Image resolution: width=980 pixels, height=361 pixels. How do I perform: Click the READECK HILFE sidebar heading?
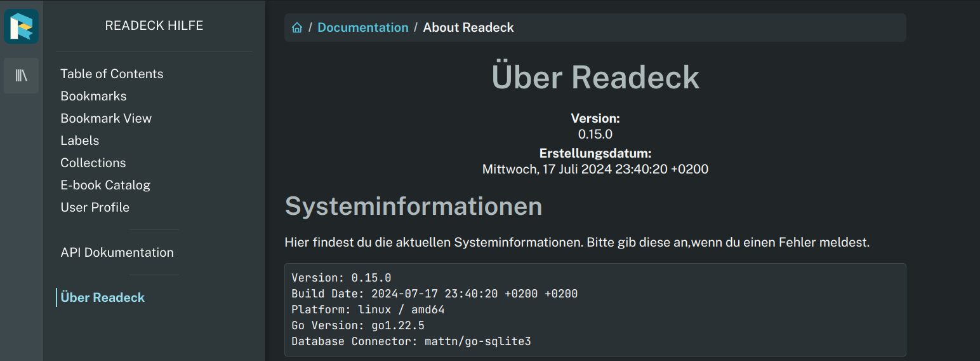(154, 25)
